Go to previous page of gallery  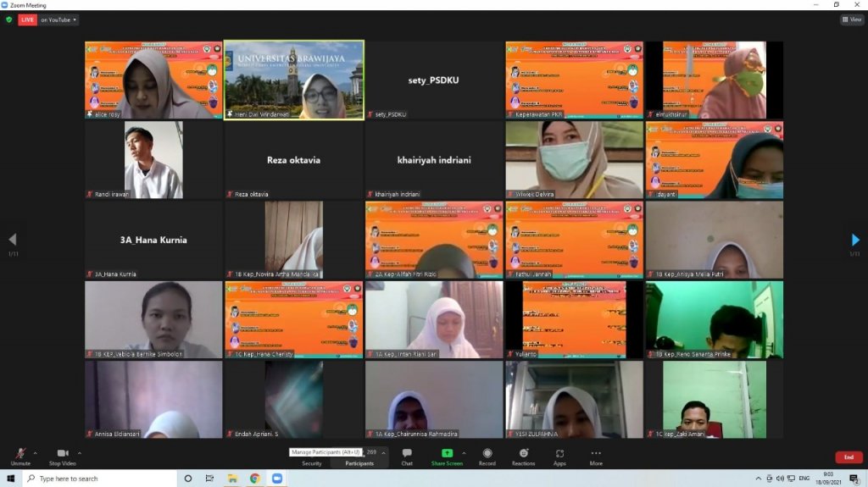[x=12, y=241]
